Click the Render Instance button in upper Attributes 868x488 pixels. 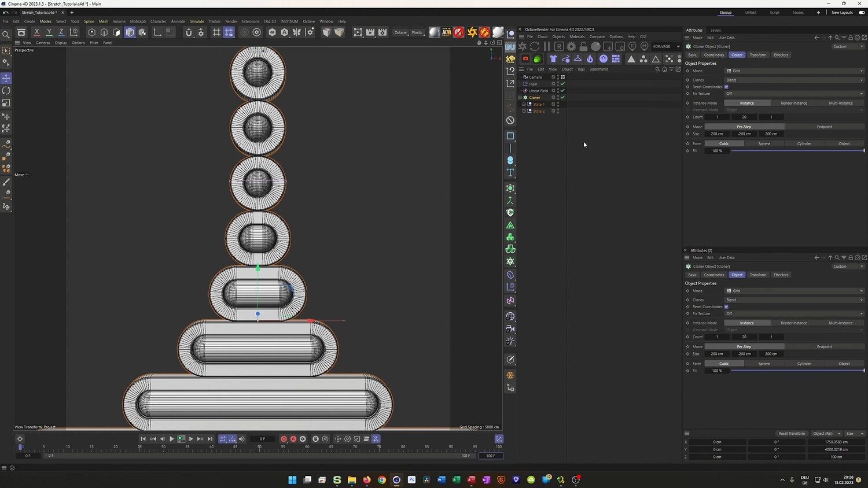click(794, 103)
